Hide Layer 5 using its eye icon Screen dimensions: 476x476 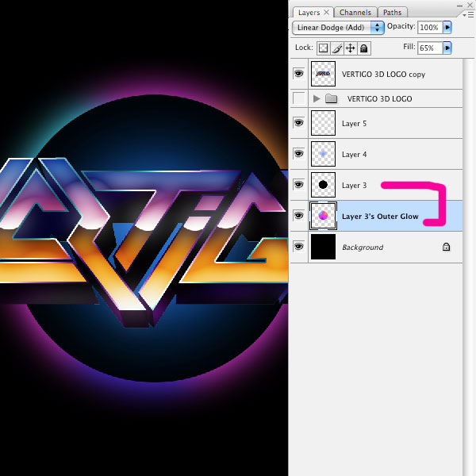tap(299, 123)
